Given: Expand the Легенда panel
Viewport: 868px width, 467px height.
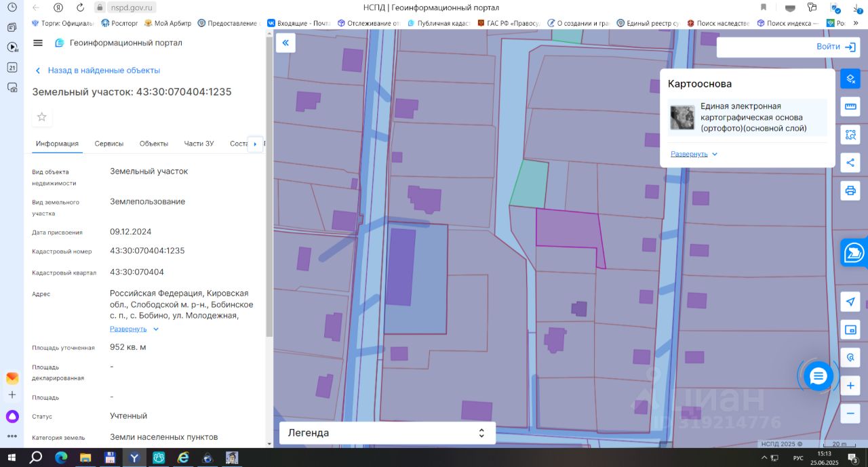Looking at the screenshot, I should tap(387, 433).
